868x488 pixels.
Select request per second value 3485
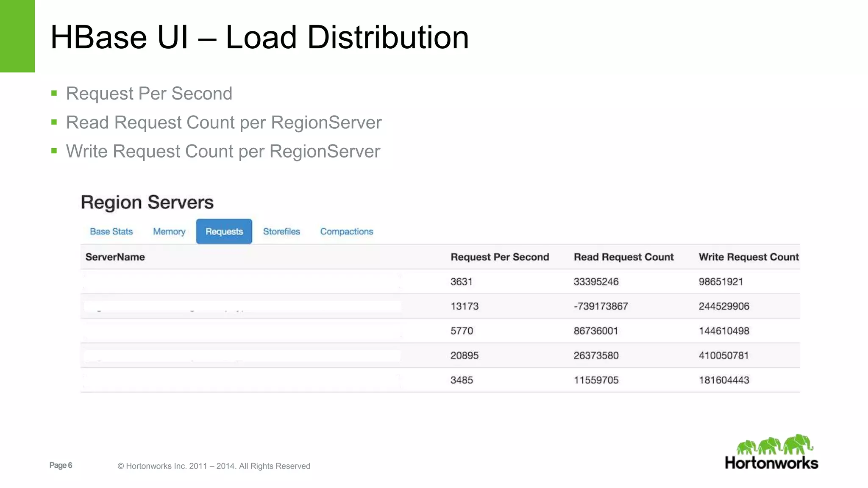[x=462, y=380]
